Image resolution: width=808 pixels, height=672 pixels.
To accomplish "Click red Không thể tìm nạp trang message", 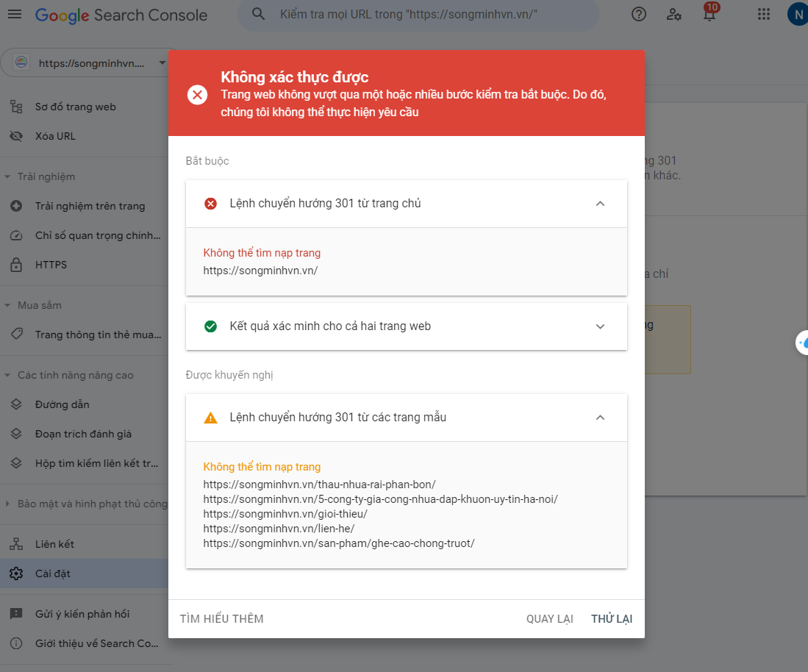I will [262, 252].
